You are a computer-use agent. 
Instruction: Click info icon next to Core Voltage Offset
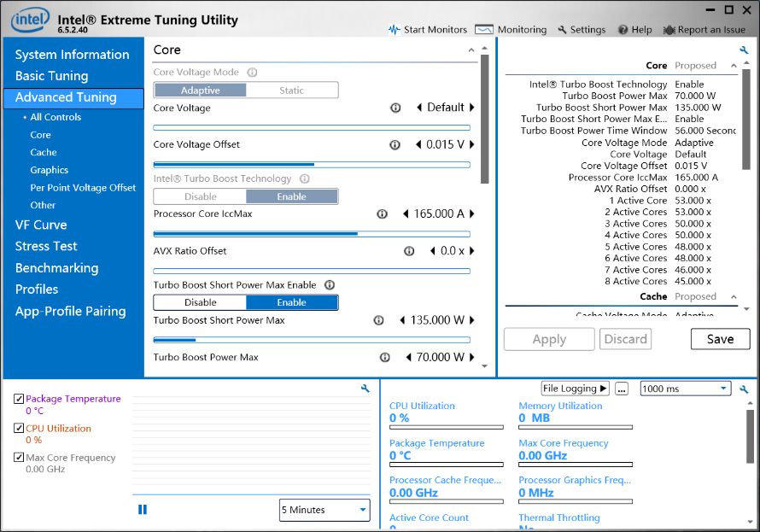(395, 145)
